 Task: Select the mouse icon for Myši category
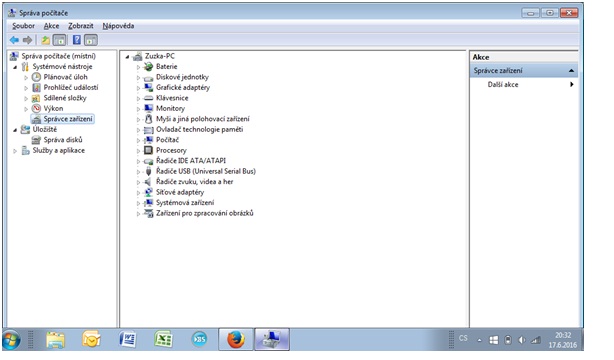click(148, 119)
